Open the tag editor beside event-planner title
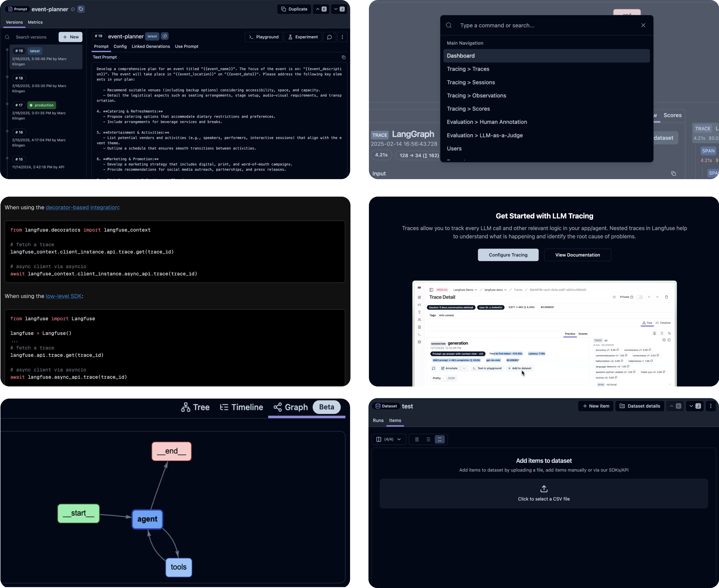 point(81,9)
